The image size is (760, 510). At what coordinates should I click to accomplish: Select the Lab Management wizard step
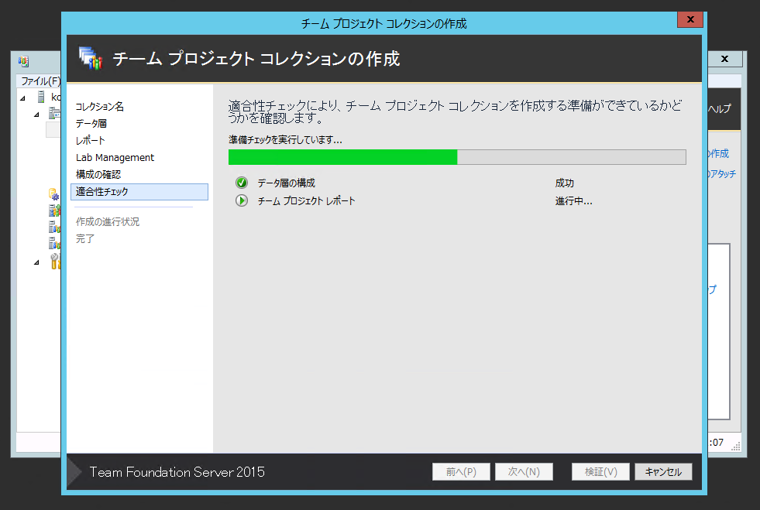click(x=115, y=157)
